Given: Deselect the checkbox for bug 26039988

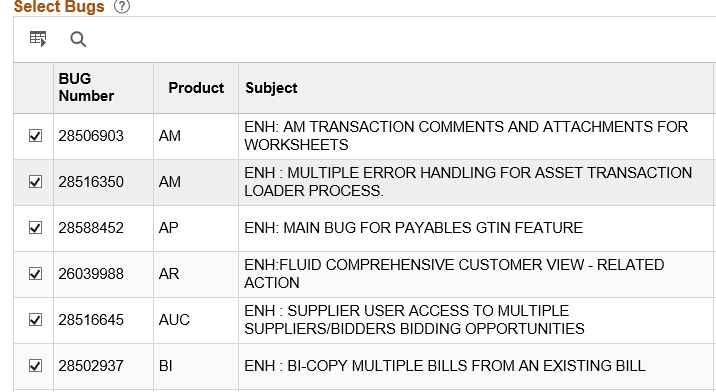Looking at the screenshot, I should (x=35, y=274).
